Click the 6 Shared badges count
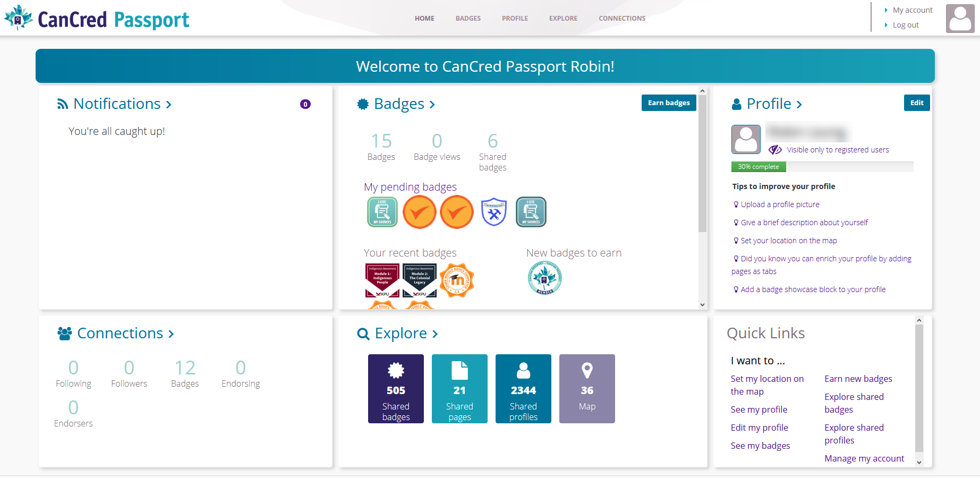 [x=493, y=151]
